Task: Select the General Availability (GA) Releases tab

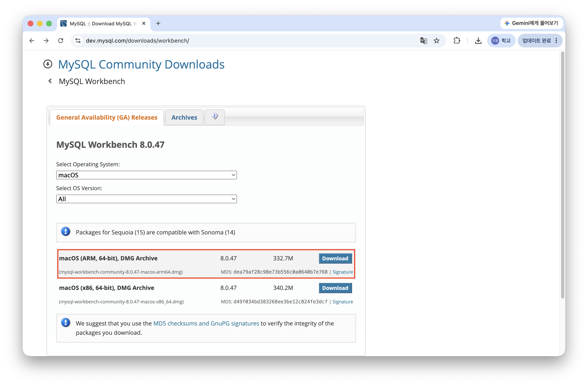Action: pos(107,117)
